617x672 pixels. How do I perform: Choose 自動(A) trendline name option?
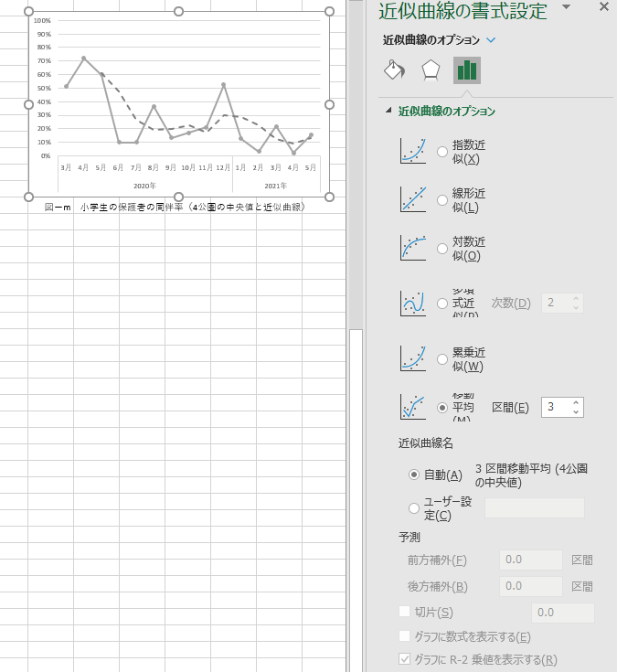414,475
